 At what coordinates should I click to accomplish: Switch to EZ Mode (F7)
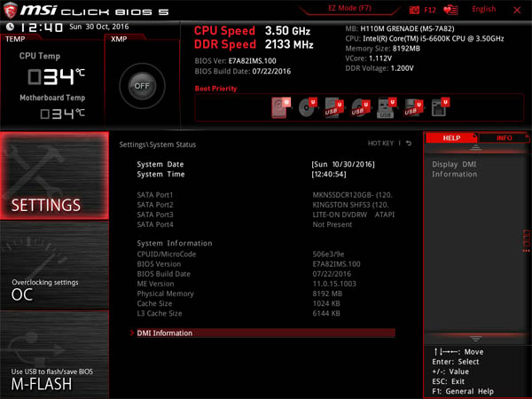click(350, 8)
